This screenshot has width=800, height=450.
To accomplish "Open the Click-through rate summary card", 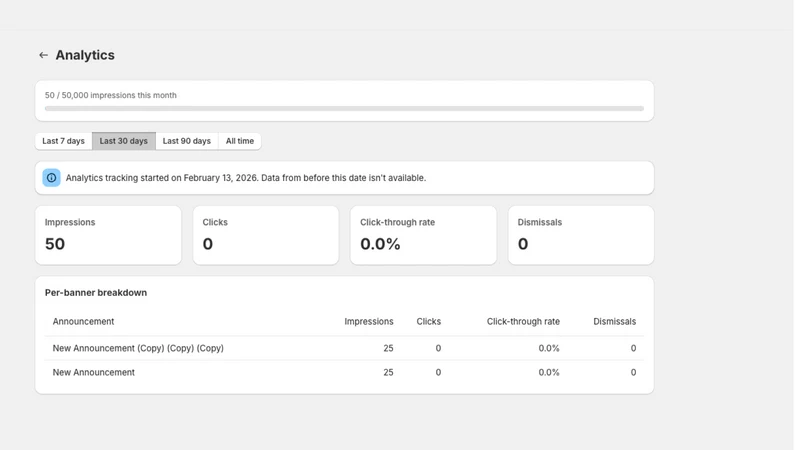I will click(423, 235).
